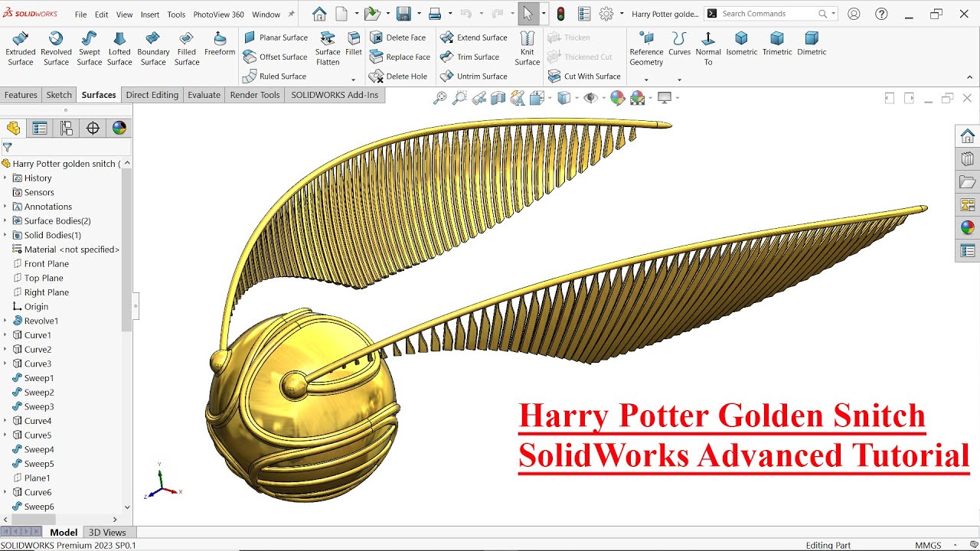The image size is (980, 551).
Task: Open the PropertyManager tab
Action: click(x=40, y=128)
